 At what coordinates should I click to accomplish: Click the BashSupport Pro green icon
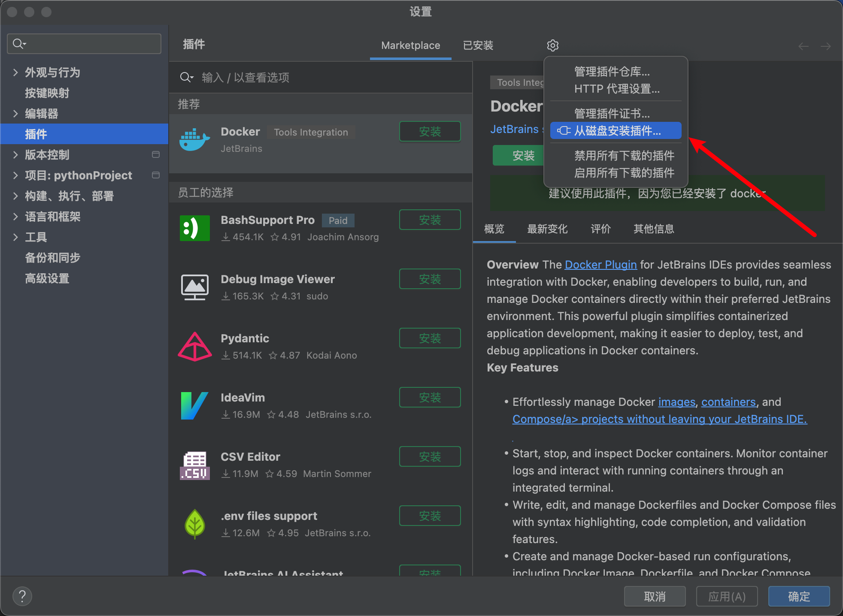pyautogui.click(x=194, y=228)
